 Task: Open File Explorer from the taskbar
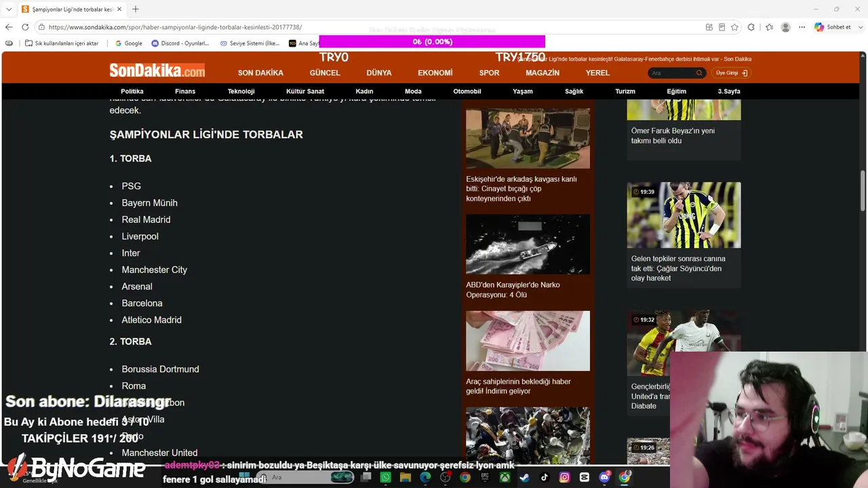(x=406, y=477)
